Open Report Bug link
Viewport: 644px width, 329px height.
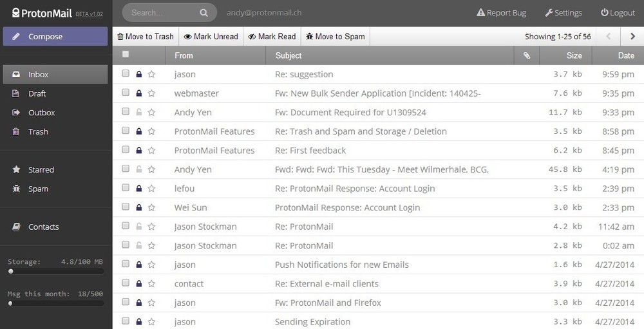501,13
